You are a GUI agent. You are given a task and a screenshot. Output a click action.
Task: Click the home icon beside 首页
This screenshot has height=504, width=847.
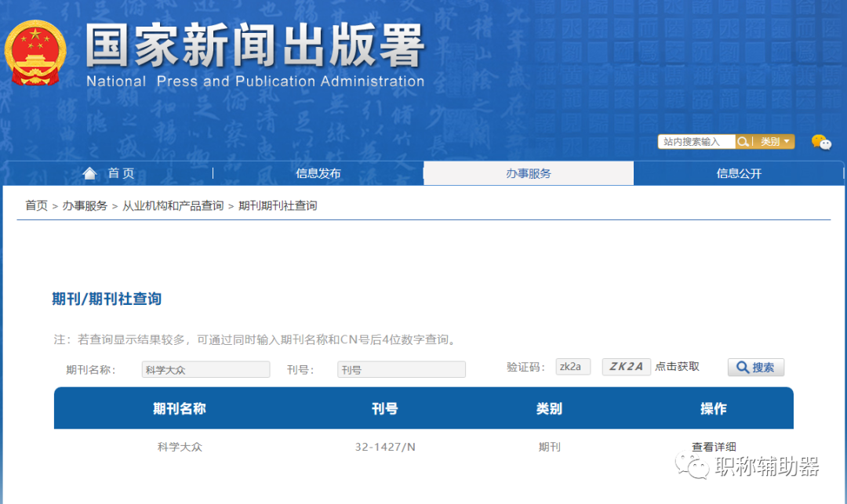click(x=90, y=173)
